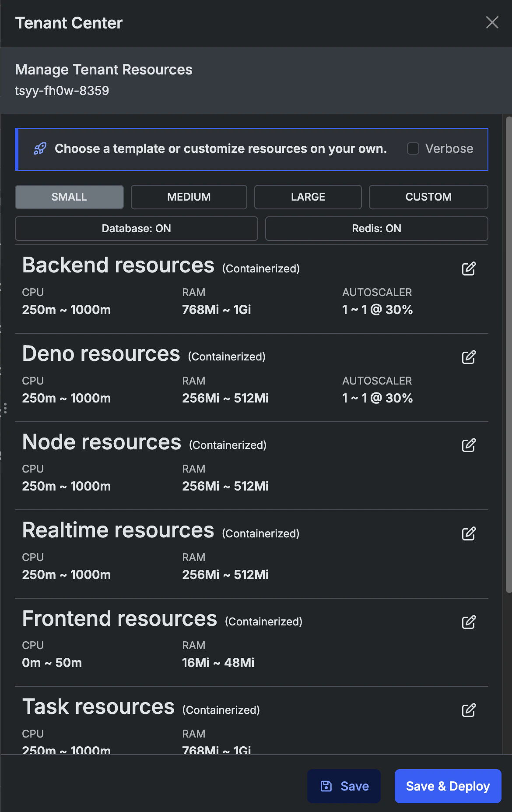Click the Backend resources heading
The image size is (512, 812).
(118, 265)
